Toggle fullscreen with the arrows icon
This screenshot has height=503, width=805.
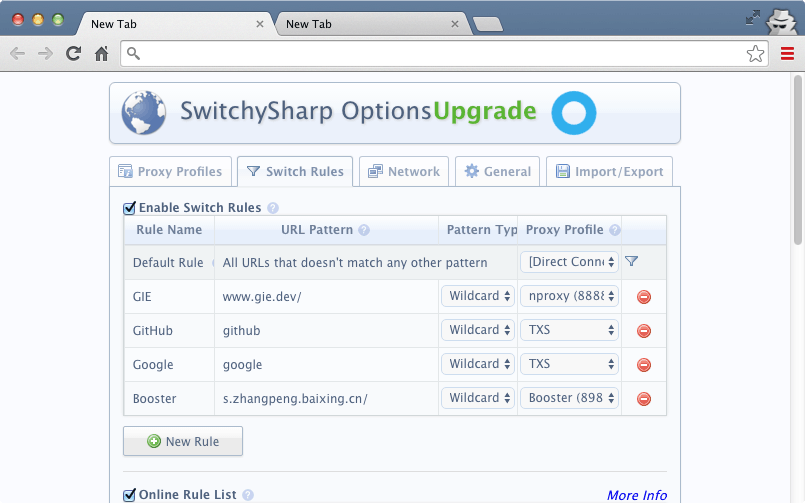click(x=753, y=18)
